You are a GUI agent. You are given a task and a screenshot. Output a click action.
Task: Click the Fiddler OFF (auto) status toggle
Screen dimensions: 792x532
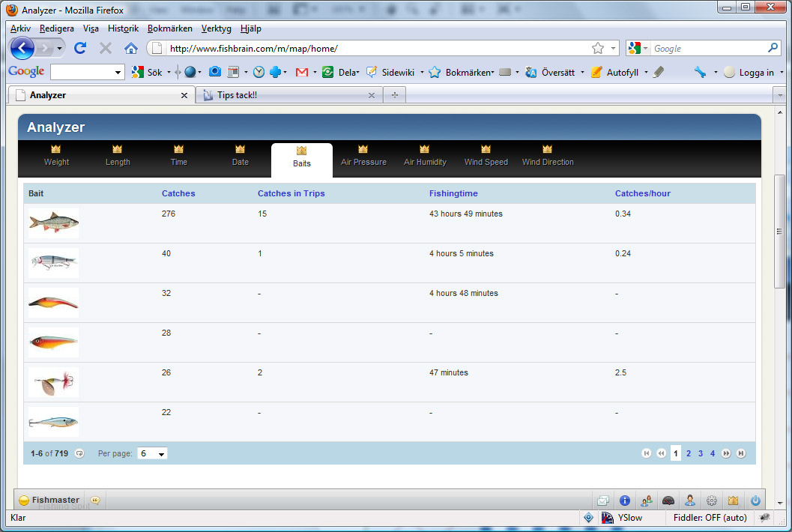[710, 518]
